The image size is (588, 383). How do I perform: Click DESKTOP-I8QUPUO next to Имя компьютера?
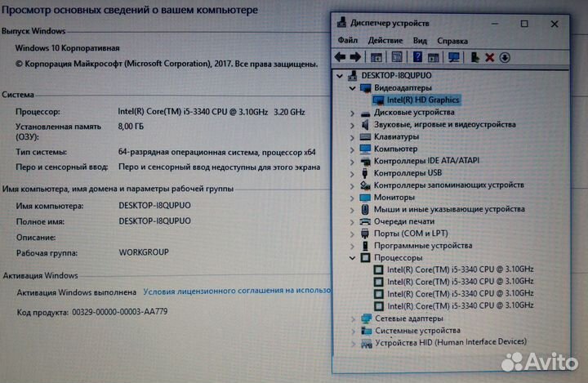coord(154,206)
